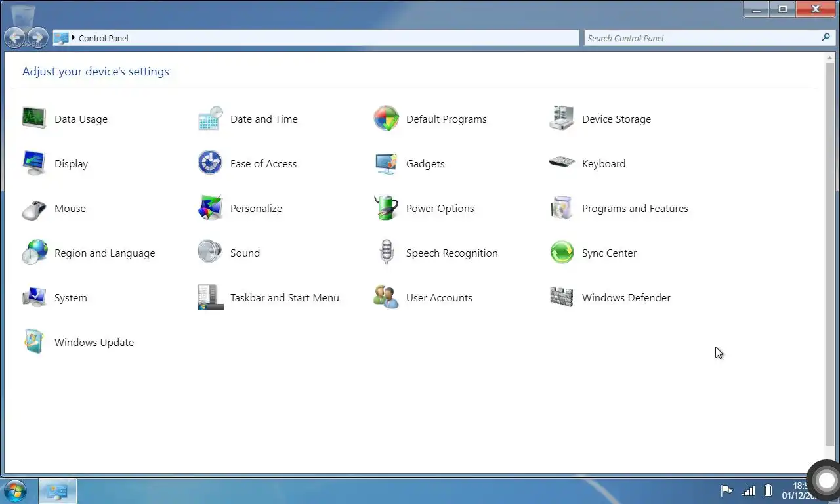The width and height of the screenshot is (840, 504).
Task: Open the Windows Start orb
Action: 14,490
